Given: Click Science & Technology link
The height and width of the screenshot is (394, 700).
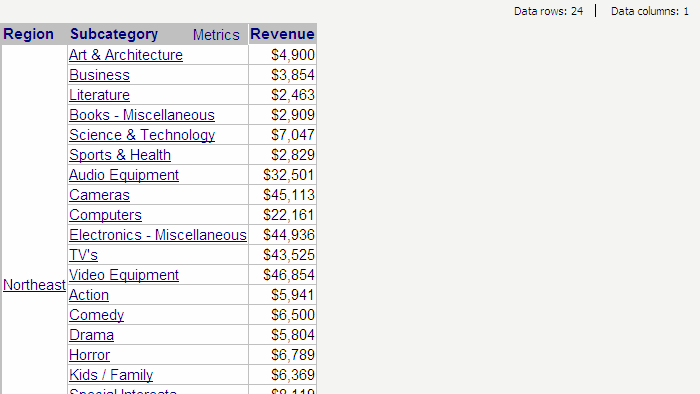Looking at the screenshot, I should click(142, 135).
